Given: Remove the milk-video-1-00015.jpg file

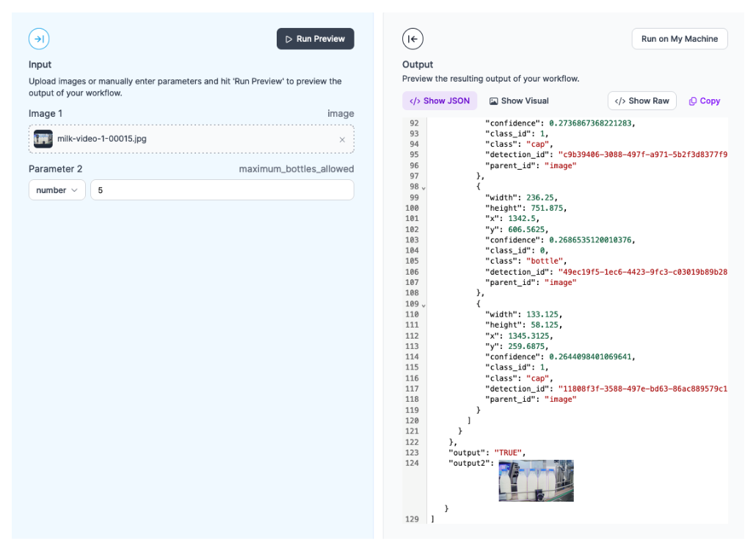Looking at the screenshot, I should pos(342,140).
